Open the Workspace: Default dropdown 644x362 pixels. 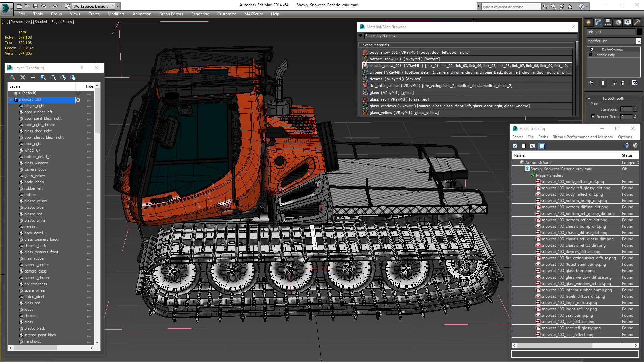94,6
